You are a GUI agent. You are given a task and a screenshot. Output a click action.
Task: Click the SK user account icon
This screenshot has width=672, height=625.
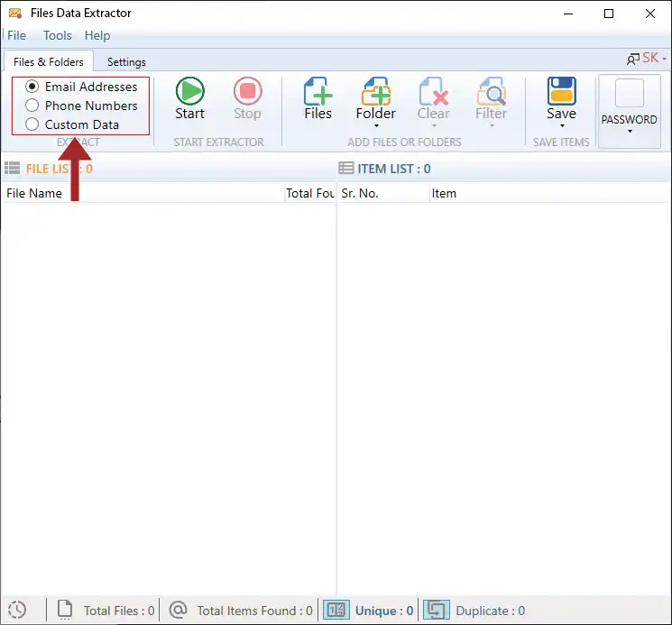(x=633, y=59)
